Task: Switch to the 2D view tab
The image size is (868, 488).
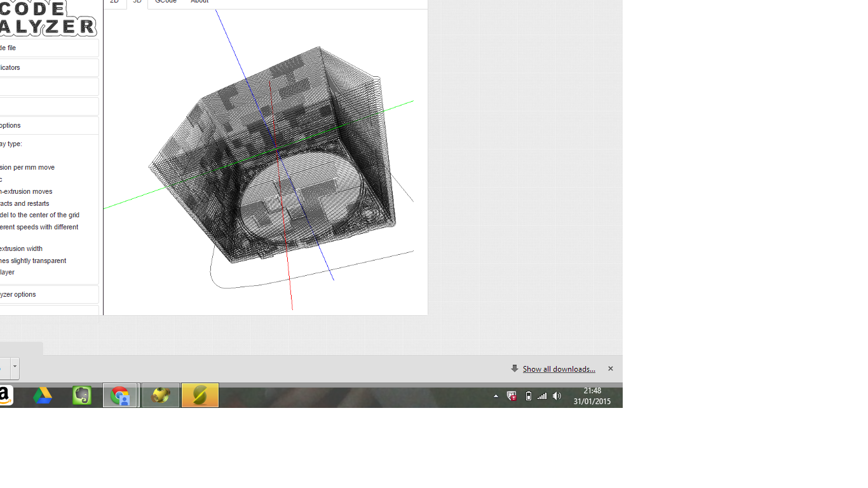Action: click(114, 3)
